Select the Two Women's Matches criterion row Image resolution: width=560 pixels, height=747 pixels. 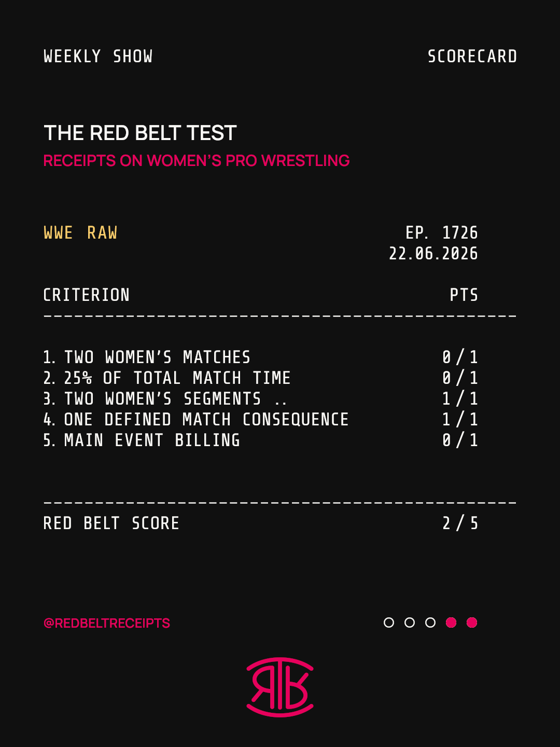pos(260,357)
